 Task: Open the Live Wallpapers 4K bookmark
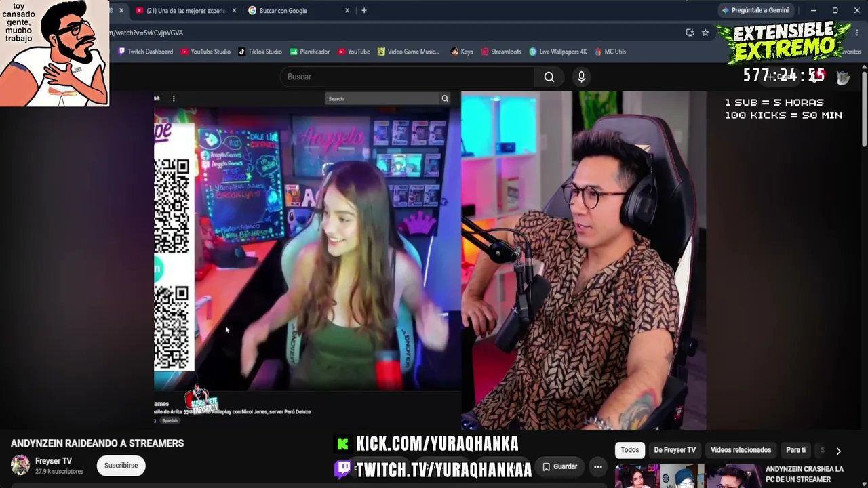click(x=558, y=52)
